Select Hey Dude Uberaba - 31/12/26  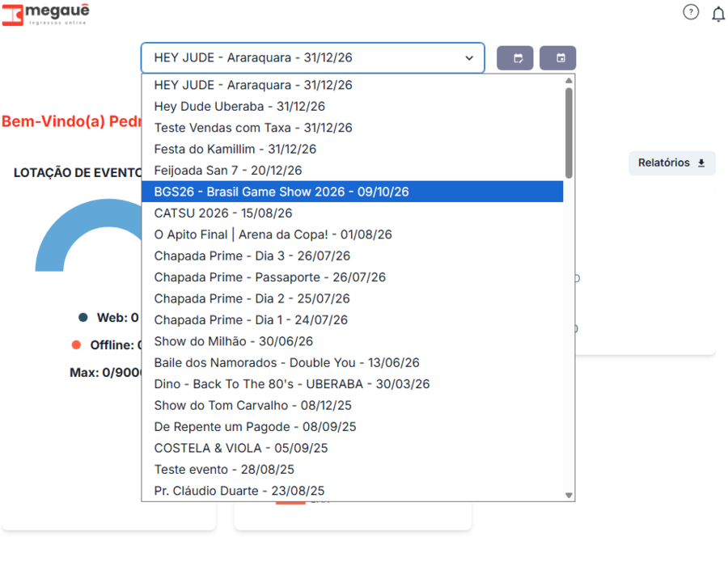(353, 106)
